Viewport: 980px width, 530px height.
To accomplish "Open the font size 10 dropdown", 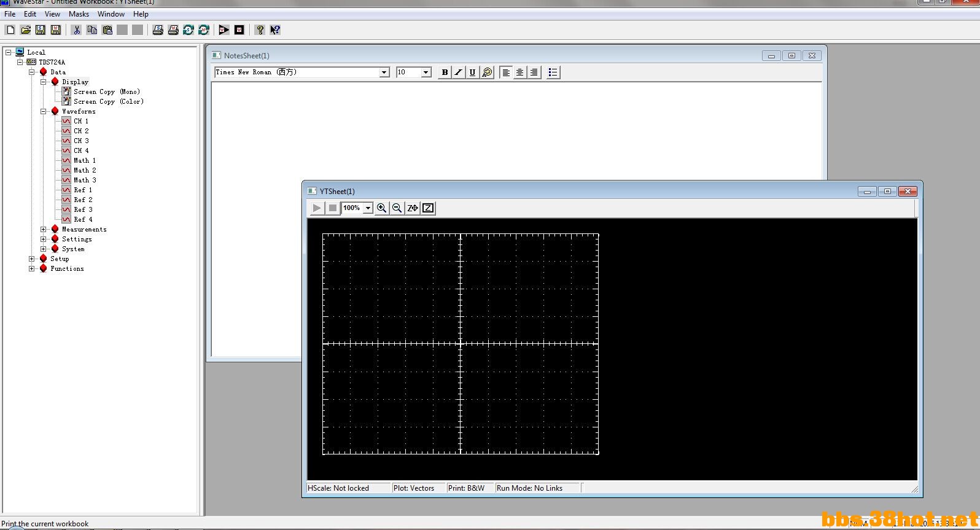I will pos(426,72).
